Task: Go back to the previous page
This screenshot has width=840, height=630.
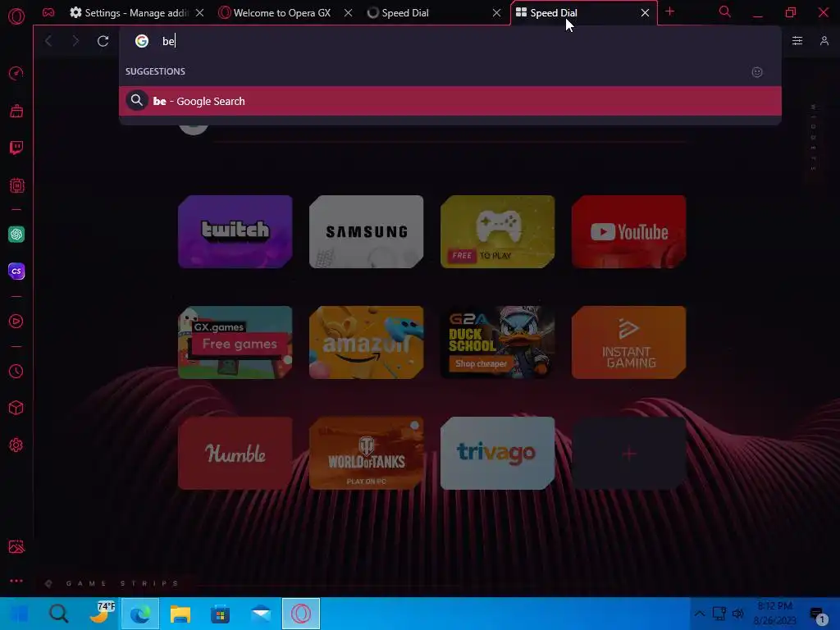Action: click(x=48, y=41)
